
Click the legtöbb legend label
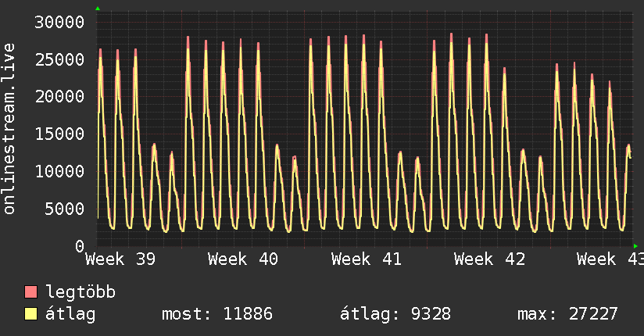coord(80,291)
